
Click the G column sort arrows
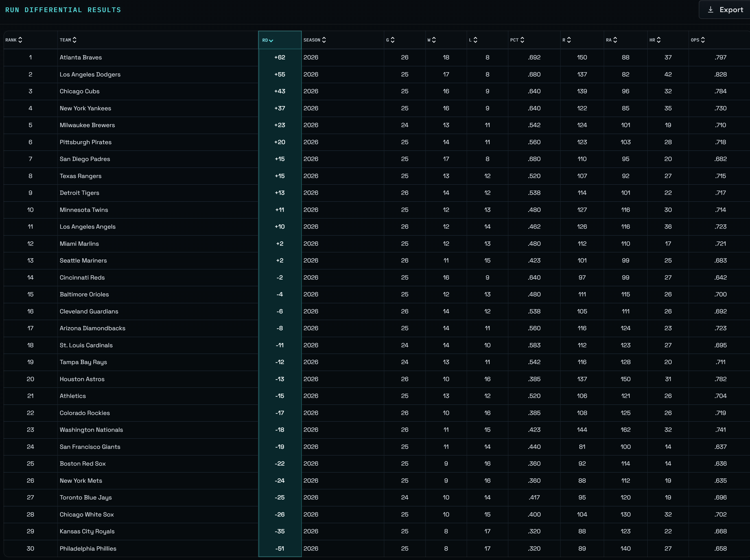[x=393, y=40]
